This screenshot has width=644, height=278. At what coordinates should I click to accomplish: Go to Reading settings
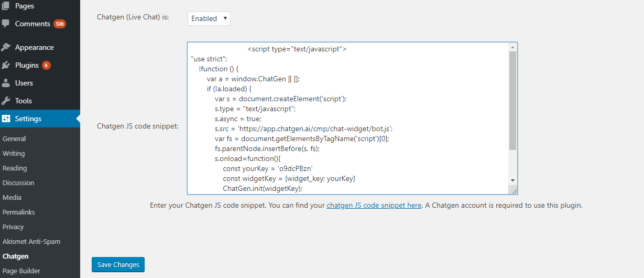pyautogui.click(x=15, y=168)
